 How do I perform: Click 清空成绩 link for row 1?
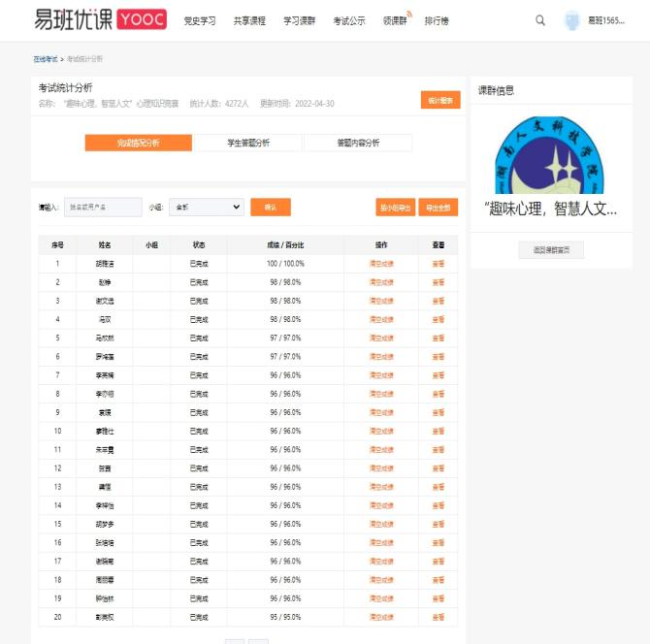[x=381, y=264]
